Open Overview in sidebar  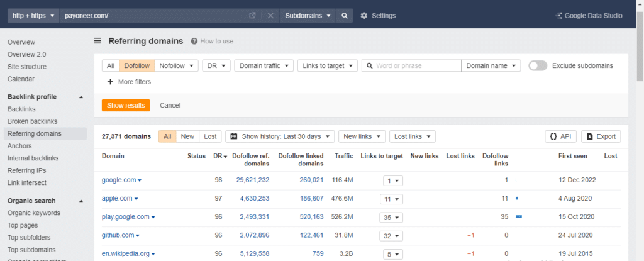tap(21, 42)
